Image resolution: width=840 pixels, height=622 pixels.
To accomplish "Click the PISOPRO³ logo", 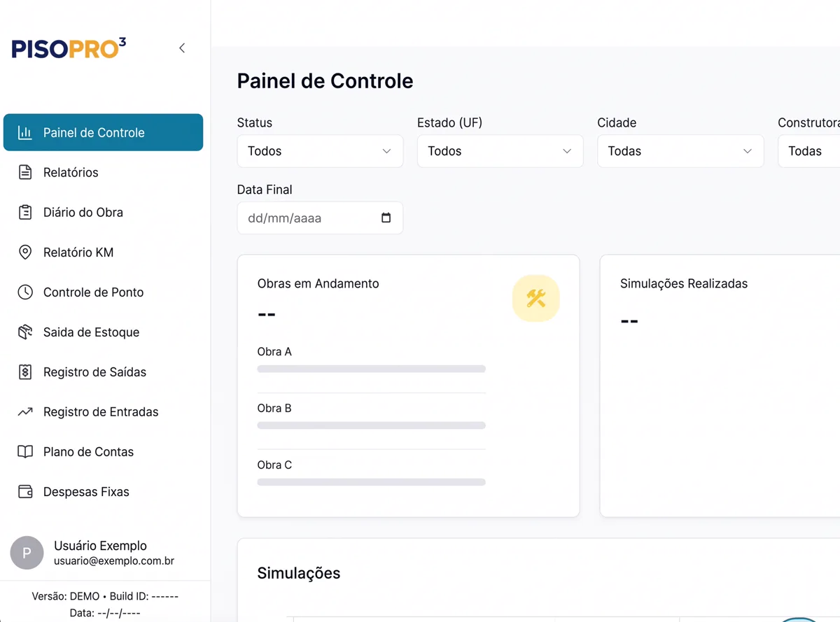I will click(69, 48).
